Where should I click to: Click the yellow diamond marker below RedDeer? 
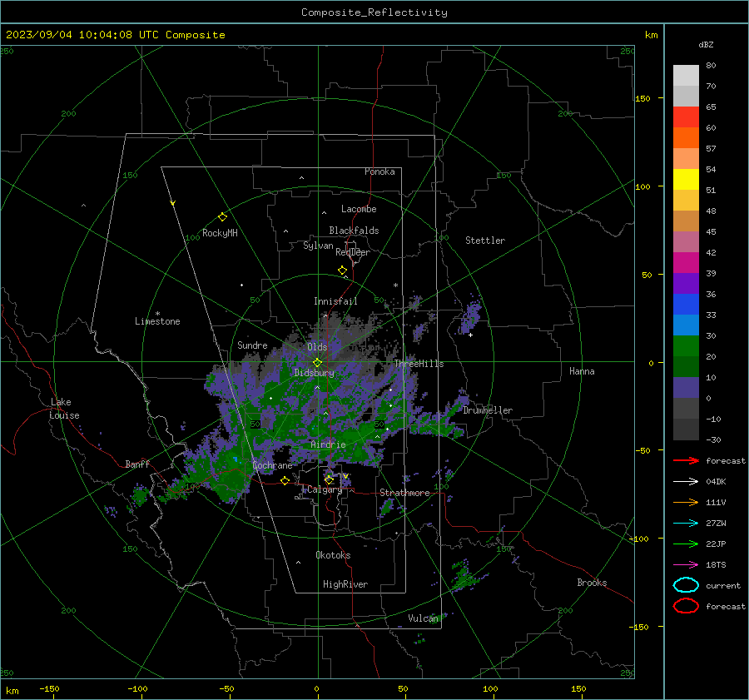point(343,271)
